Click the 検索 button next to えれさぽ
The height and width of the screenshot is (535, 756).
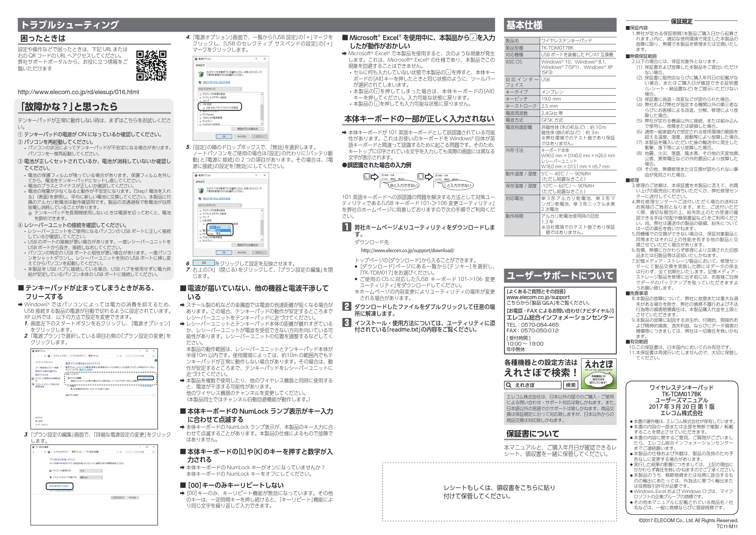click(571, 385)
